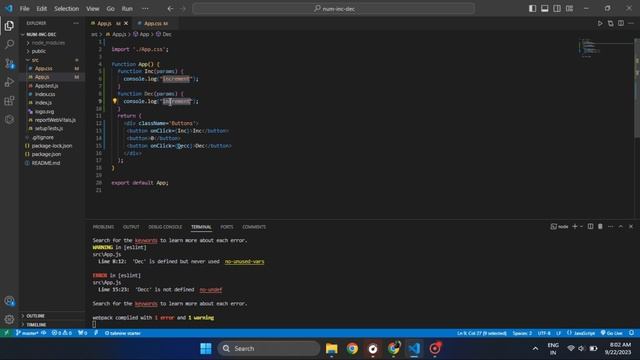
Task: Open the Edit menu
Action: tap(42, 9)
